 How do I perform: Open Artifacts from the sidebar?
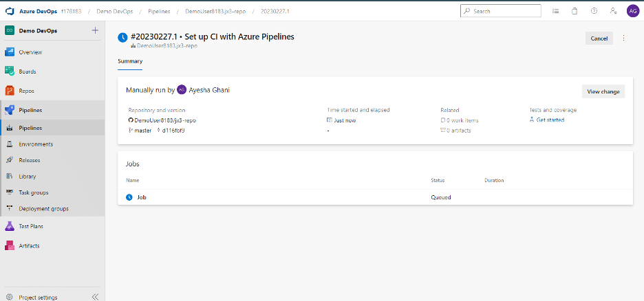(29, 245)
